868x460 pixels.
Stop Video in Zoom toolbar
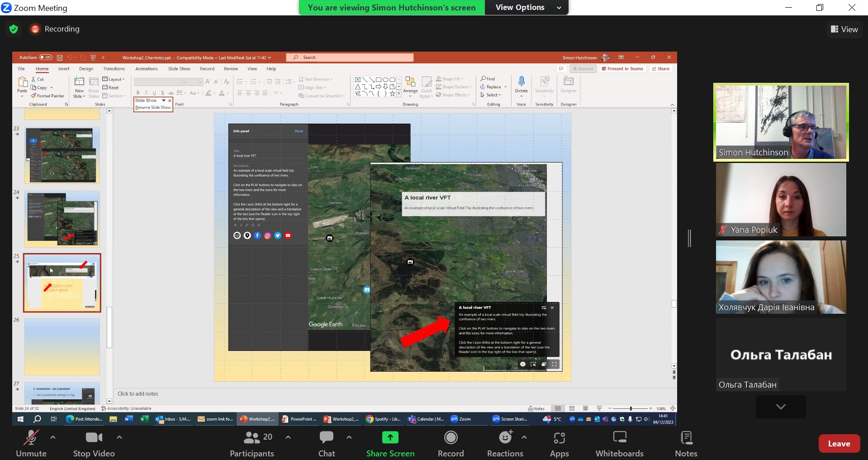point(94,444)
